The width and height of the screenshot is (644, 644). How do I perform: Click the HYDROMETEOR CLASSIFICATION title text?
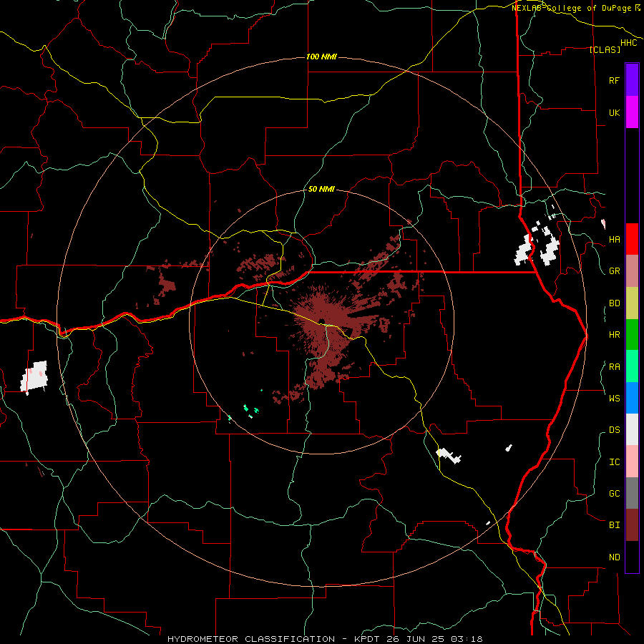[x=251, y=639]
